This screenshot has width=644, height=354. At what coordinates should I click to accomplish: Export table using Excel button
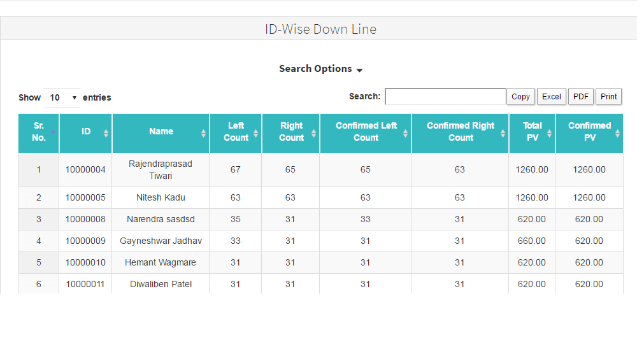[x=551, y=97]
